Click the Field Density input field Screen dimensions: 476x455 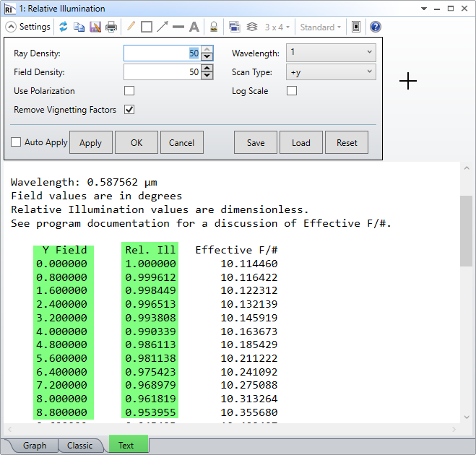tap(162, 72)
